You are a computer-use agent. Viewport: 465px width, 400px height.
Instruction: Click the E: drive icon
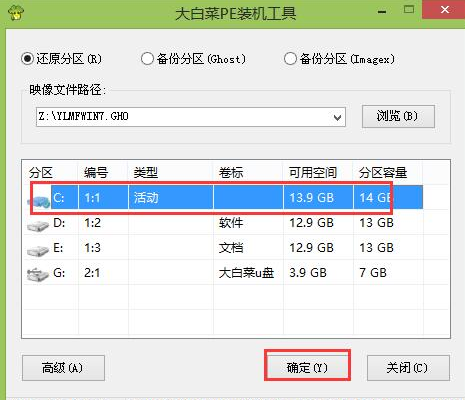pos(38,251)
